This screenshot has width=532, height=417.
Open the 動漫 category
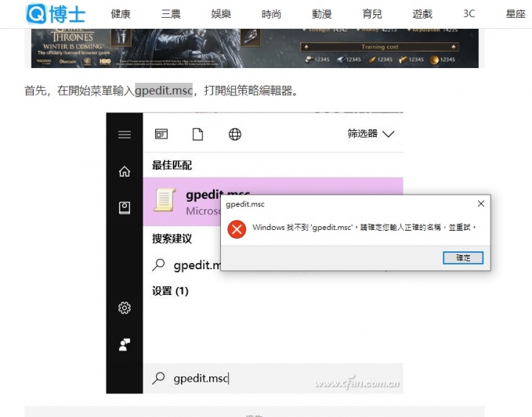[321, 14]
